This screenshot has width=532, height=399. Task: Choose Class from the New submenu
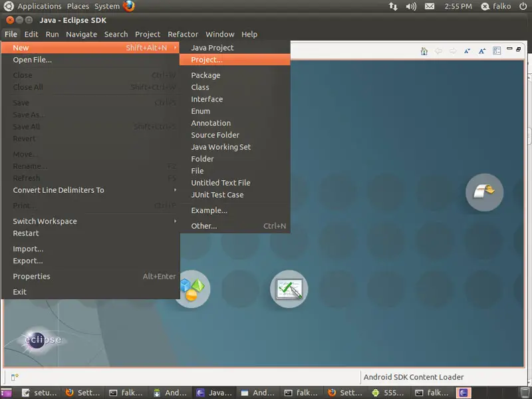click(235, 87)
